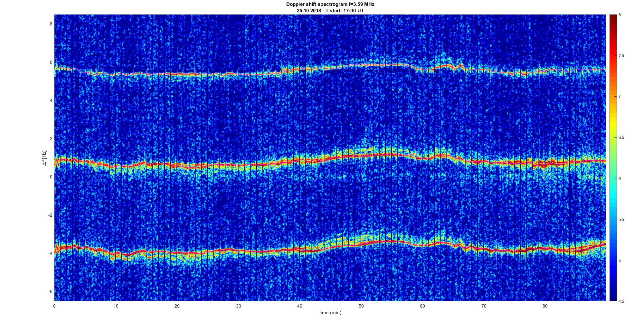Click x-axis tick label '20'
Image resolution: width=644 pixels, height=323 pixels.
(x=177, y=306)
